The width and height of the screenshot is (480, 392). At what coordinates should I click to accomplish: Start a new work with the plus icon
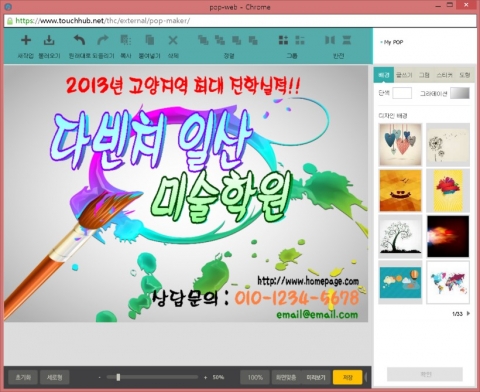(x=26, y=40)
